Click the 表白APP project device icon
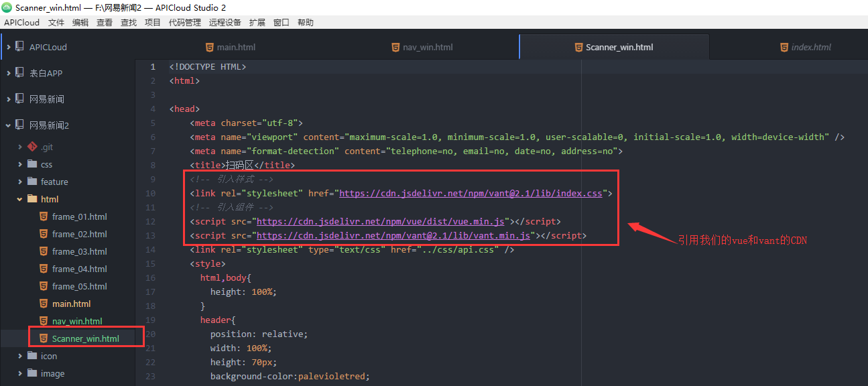The image size is (868, 386). 19,72
